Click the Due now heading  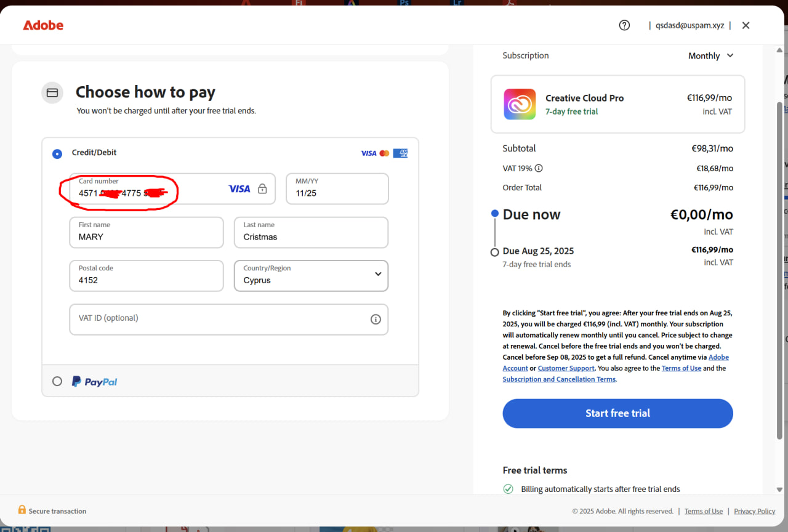pyautogui.click(x=532, y=214)
